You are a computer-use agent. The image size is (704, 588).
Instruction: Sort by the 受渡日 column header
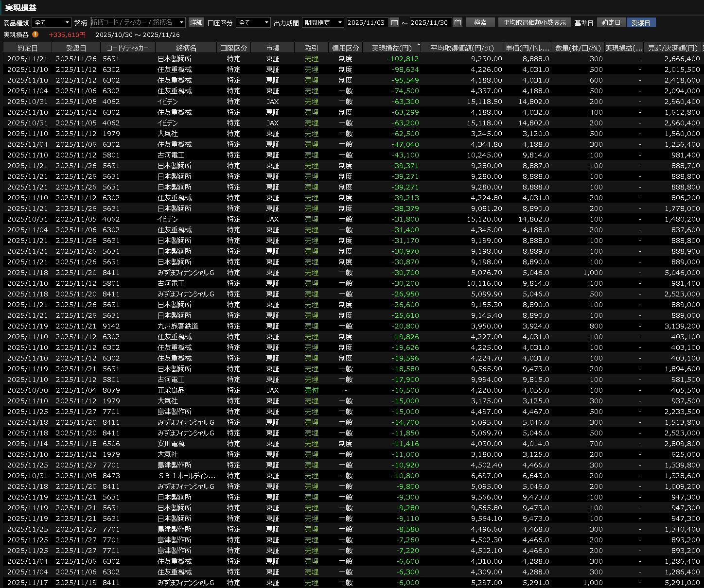coord(76,48)
